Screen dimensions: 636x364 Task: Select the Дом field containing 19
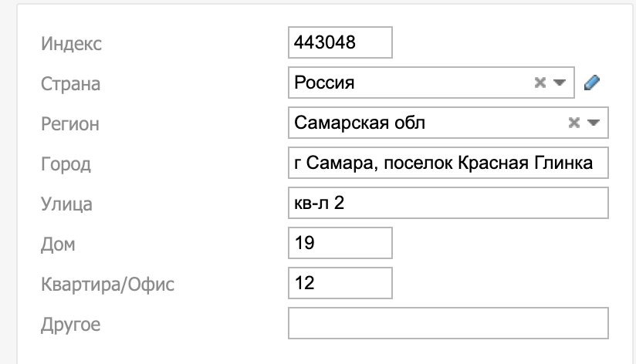tap(340, 243)
